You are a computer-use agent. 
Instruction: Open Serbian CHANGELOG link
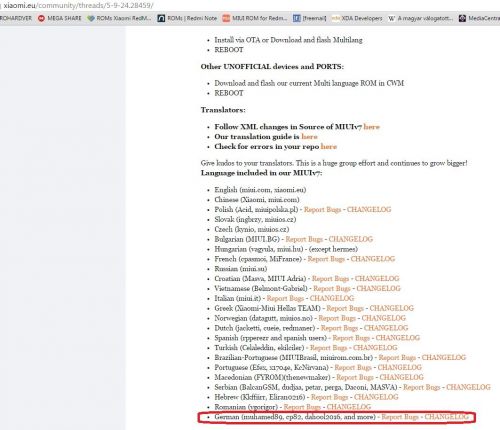(x=468, y=387)
